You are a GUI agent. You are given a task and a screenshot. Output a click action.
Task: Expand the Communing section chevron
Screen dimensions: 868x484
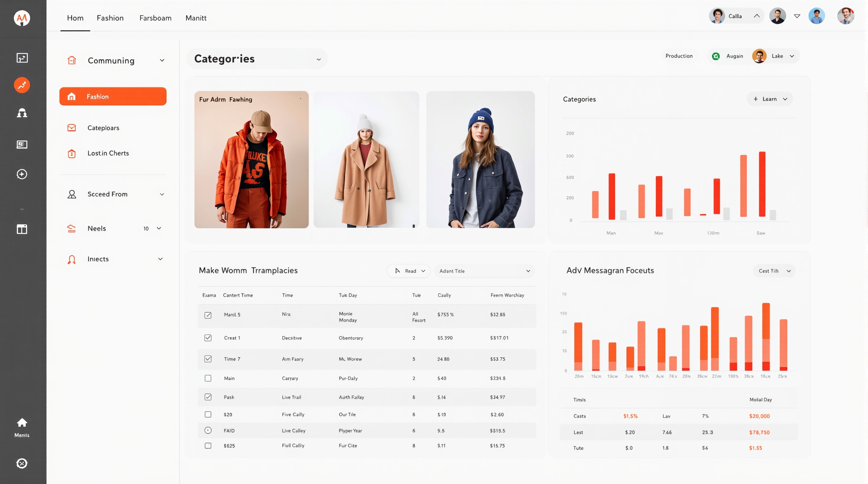pos(162,60)
